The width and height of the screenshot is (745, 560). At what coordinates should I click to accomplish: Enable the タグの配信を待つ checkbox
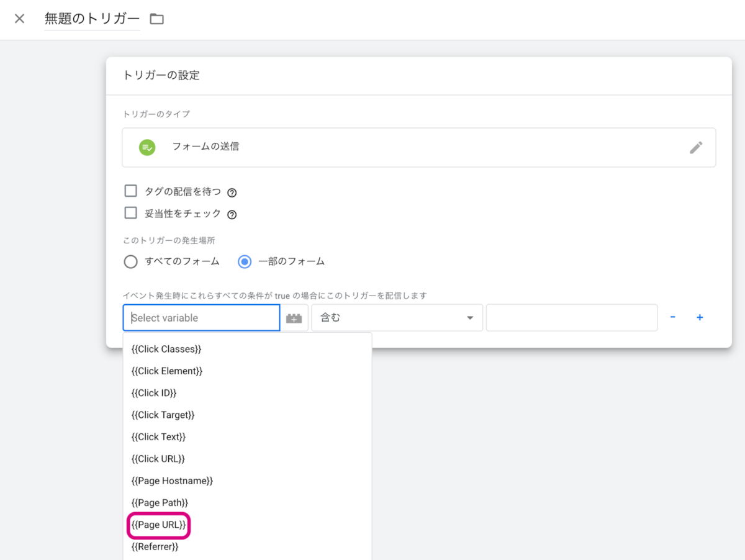(130, 191)
